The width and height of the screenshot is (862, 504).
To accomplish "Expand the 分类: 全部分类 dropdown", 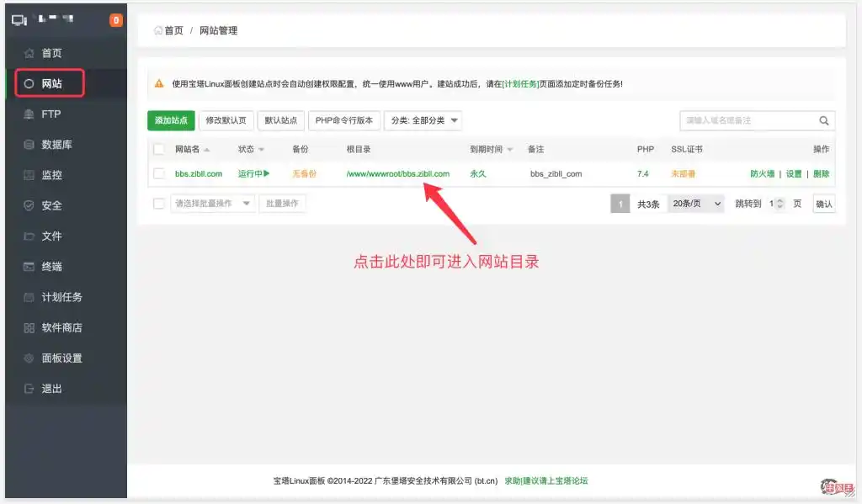I will (423, 120).
